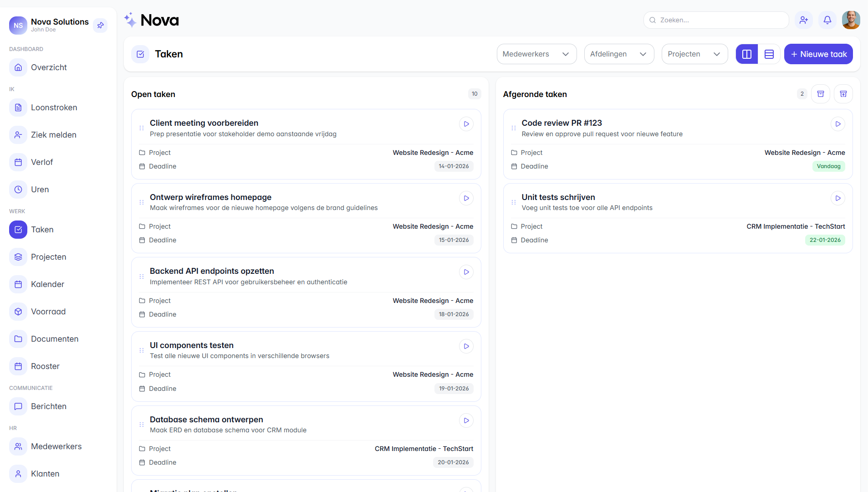This screenshot has height=492, width=868.
Task: Go to Taken in the sidebar
Action: click(42, 230)
